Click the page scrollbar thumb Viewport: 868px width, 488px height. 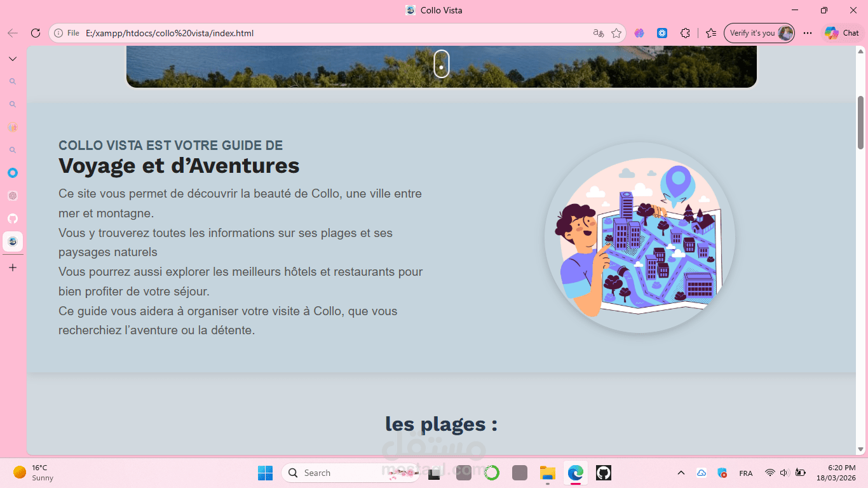click(x=861, y=122)
